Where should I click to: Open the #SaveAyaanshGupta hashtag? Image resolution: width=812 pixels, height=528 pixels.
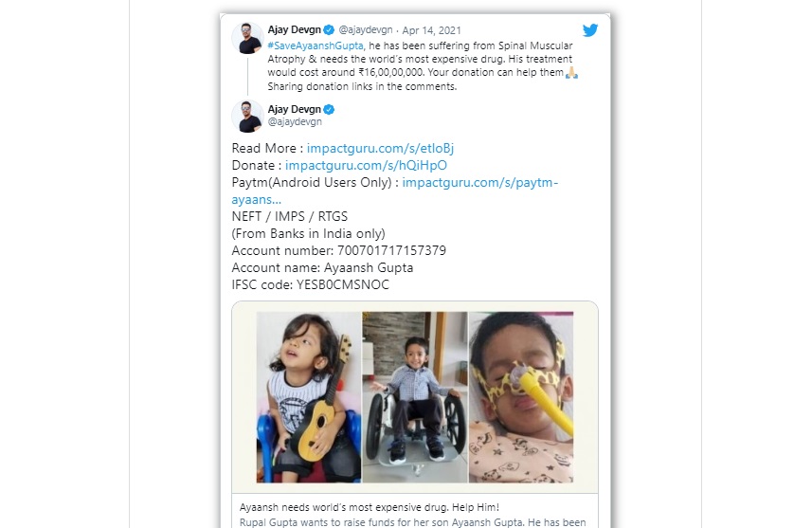tap(316, 46)
